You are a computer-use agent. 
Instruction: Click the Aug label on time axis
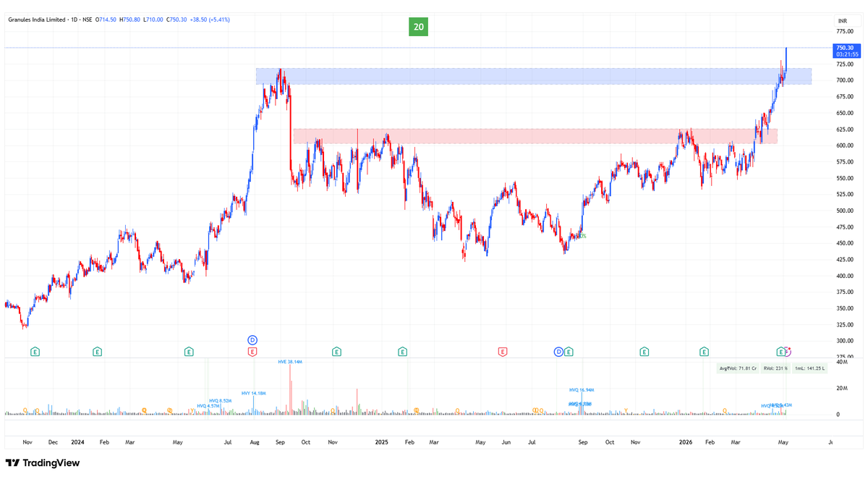click(254, 442)
